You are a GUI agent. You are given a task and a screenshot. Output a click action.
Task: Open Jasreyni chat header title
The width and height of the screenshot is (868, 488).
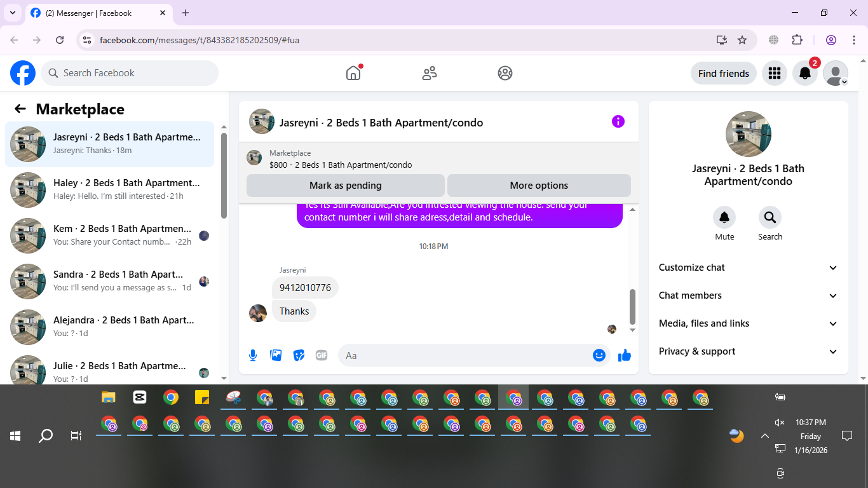pyautogui.click(x=381, y=123)
